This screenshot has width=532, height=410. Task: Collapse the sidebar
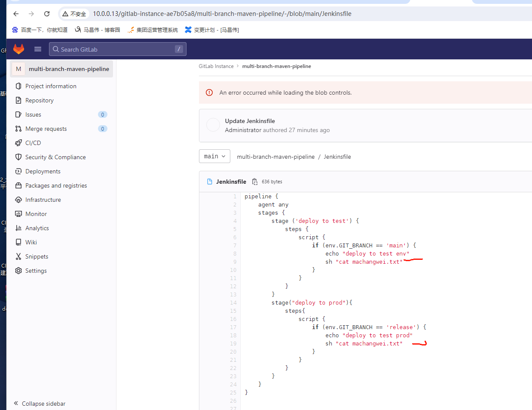click(40, 404)
